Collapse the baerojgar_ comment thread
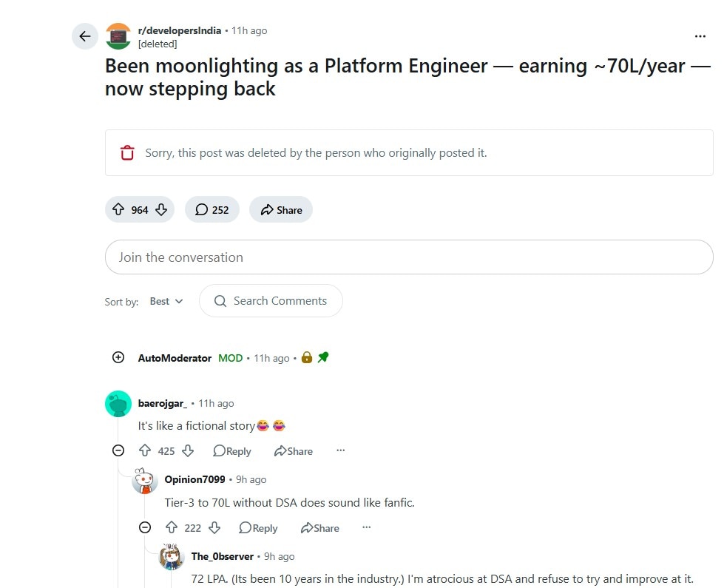Image resolution: width=724 pixels, height=588 pixels. [x=118, y=450]
